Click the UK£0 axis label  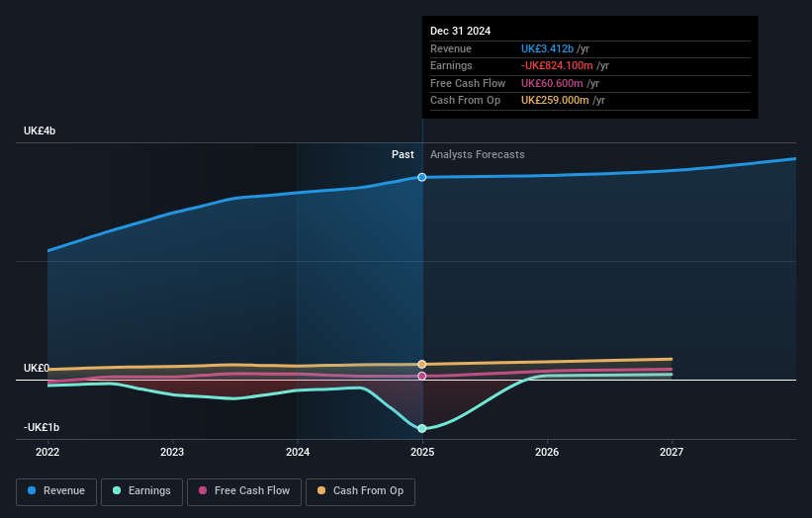pos(37,368)
